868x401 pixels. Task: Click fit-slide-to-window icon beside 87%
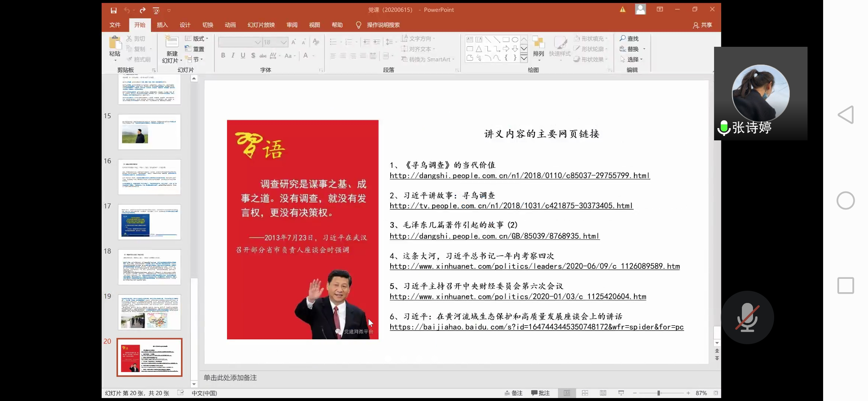pos(716,393)
